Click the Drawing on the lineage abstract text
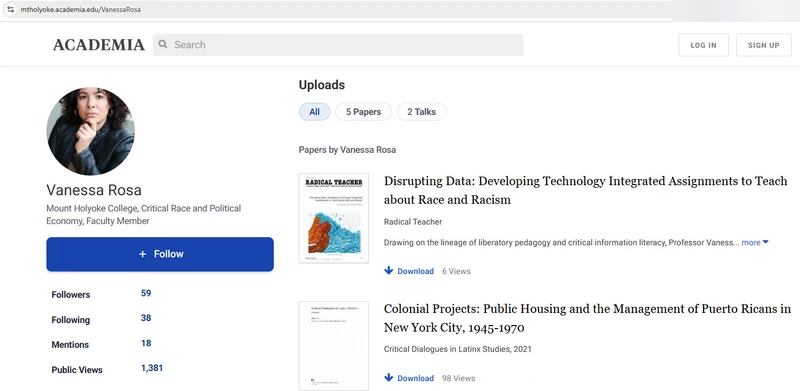 [x=561, y=242]
